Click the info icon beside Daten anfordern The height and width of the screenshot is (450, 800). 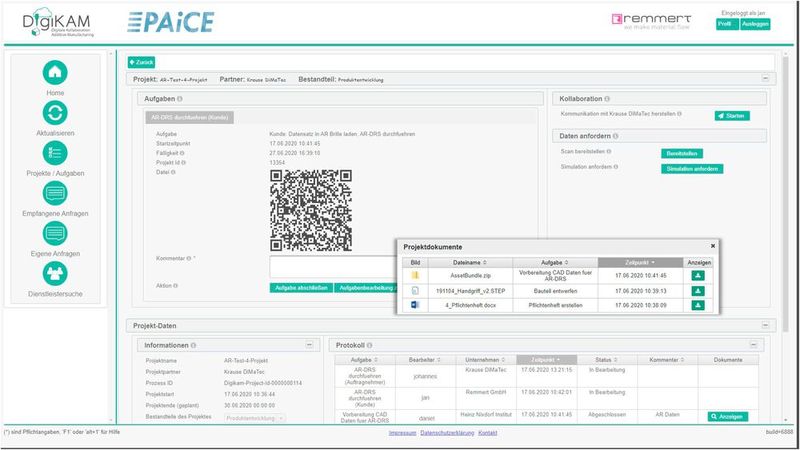tap(615, 136)
